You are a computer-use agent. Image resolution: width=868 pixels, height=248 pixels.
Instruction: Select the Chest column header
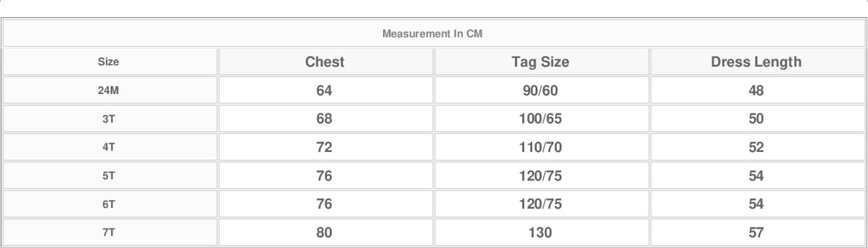325,61
